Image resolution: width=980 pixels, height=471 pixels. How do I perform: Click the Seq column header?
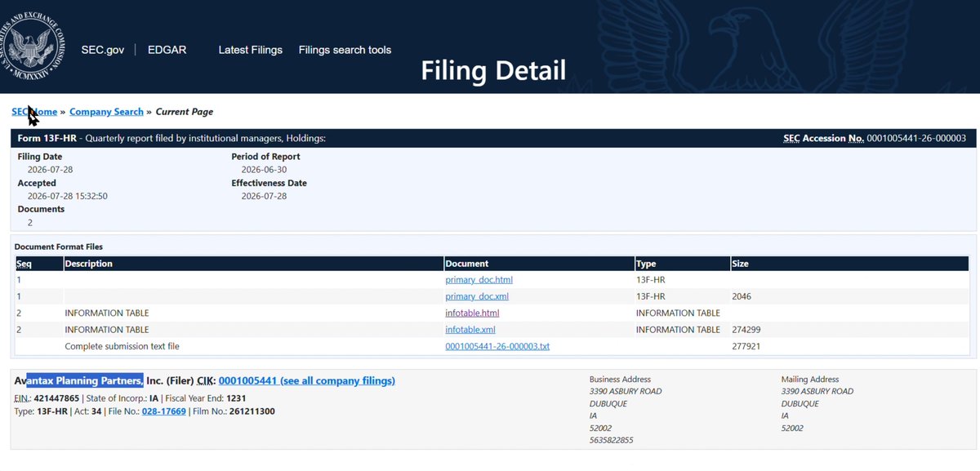(x=23, y=264)
